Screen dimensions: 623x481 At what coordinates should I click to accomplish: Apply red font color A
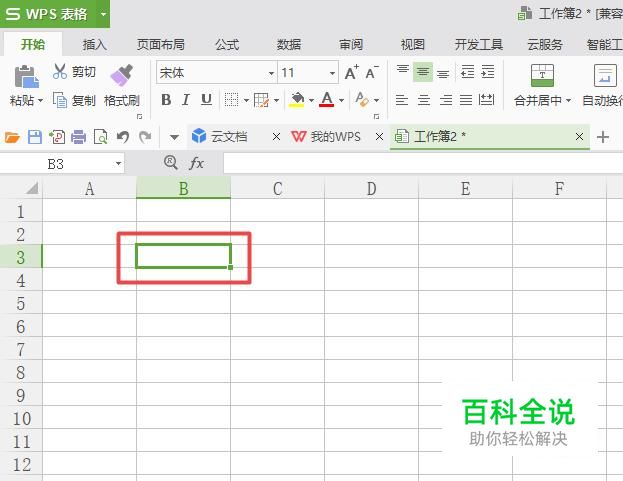pos(327,99)
